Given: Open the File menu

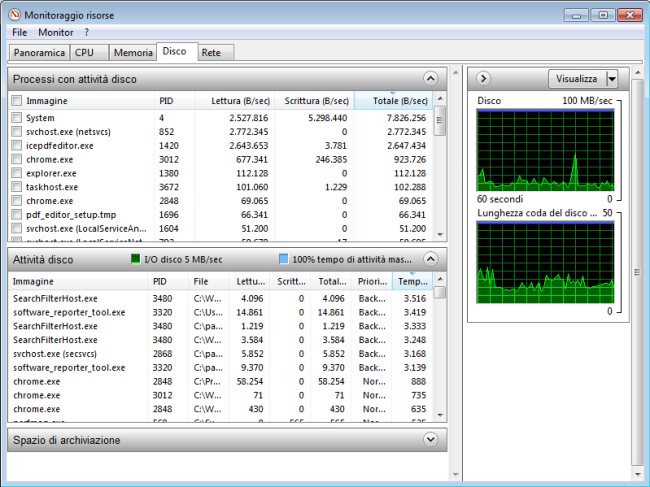Looking at the screenshot, I should 19,32.
